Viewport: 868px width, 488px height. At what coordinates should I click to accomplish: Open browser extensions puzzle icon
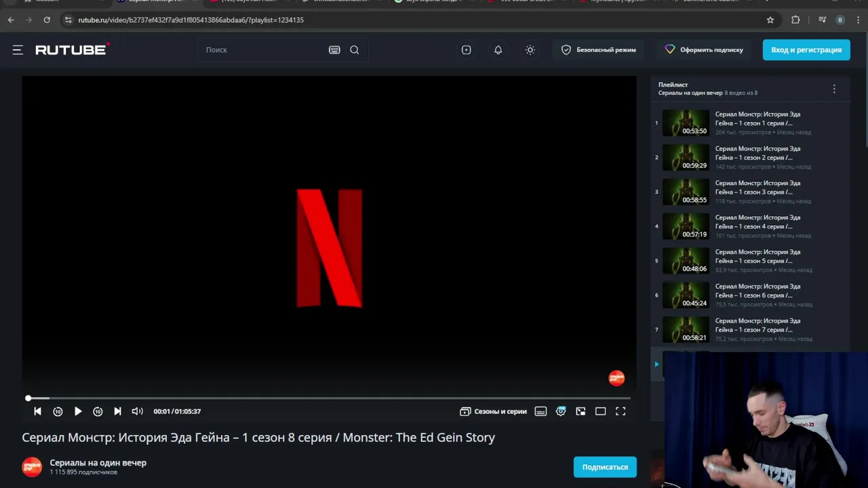tap(795, 20)
